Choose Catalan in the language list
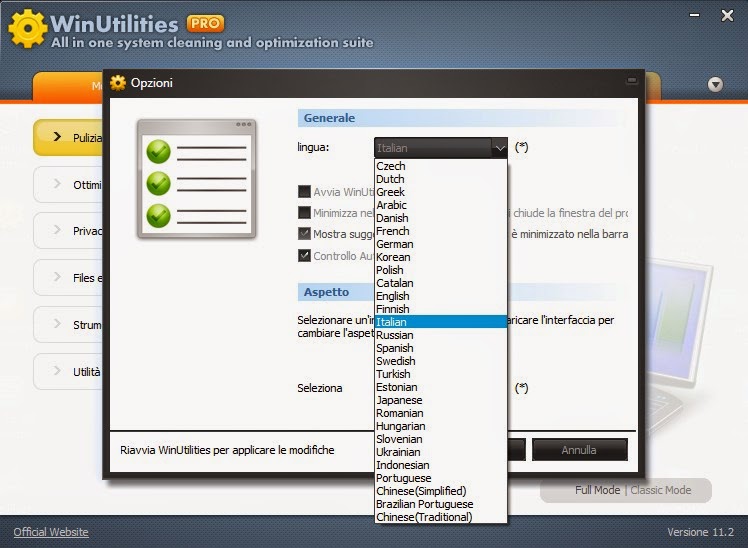The image size is (748, 548). (440, 283)
